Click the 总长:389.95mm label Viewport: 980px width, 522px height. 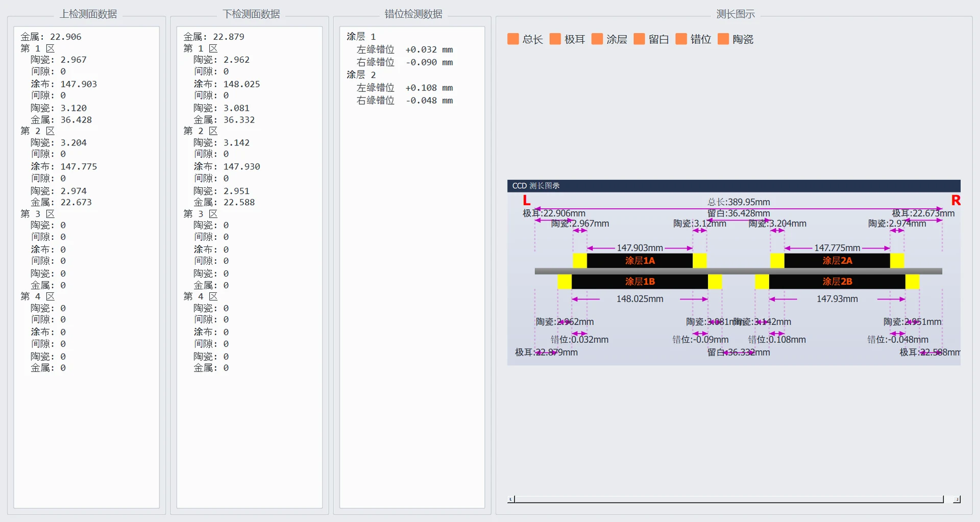coord(739,202)
